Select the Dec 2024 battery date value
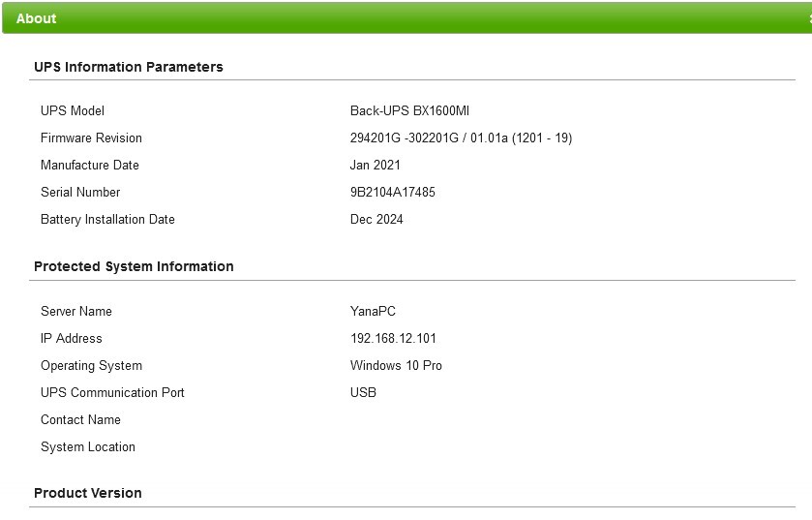812x520 pixels. [376, 220]
